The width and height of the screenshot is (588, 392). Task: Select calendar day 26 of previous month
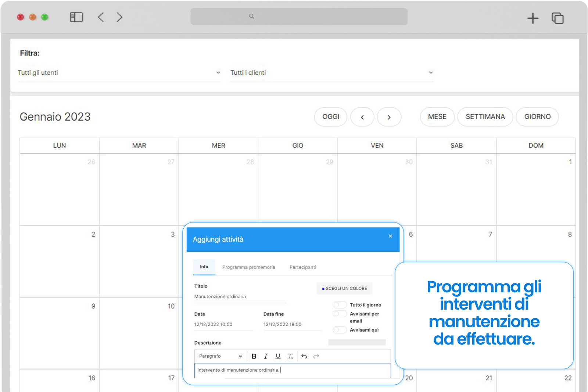[60, 189]
